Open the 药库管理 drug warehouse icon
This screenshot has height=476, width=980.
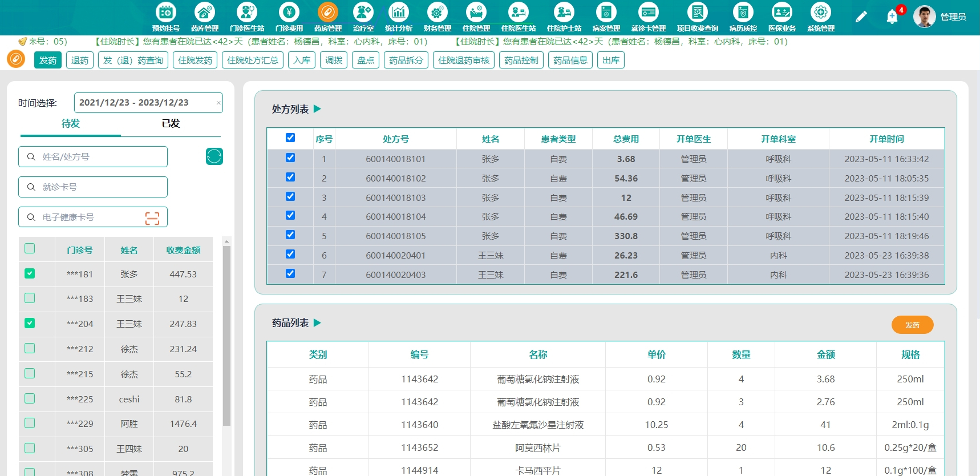click(x=204, y=13)
